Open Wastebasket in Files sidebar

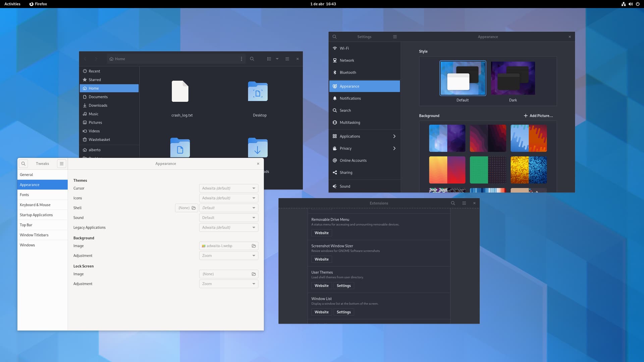[x=109, y=139]
